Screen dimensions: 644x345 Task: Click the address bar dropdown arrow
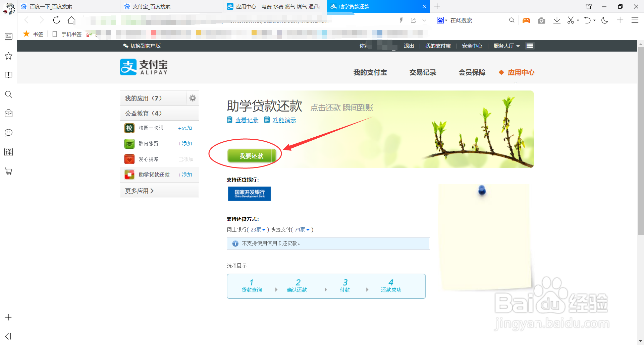click(424, 20)
